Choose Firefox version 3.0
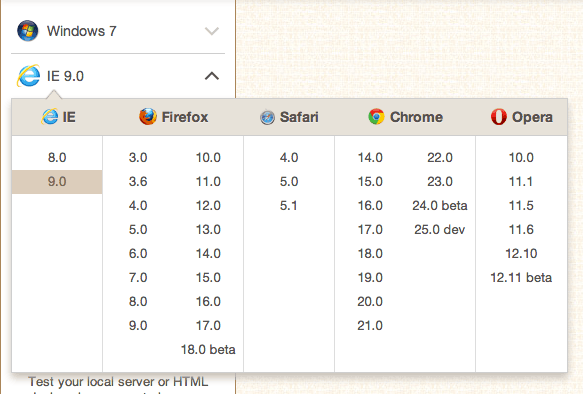The width and height of the screenshot is (583, 394). 138,158
